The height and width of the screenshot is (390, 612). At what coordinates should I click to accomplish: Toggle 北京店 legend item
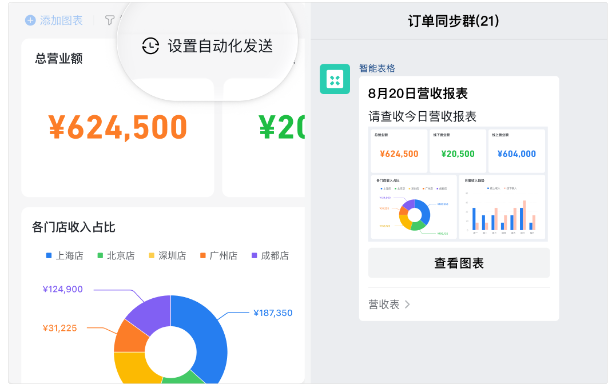coord(116,256)
